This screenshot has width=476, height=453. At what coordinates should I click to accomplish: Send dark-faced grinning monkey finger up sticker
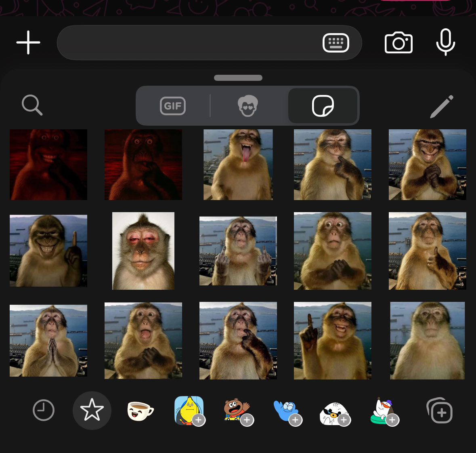pos(48,251)
